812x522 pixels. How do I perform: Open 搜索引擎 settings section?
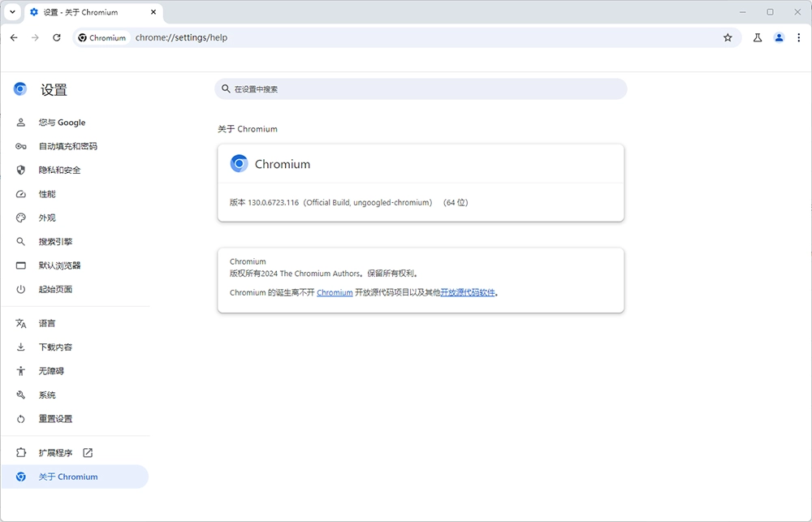pyautogui.click(x=75, y=242)
